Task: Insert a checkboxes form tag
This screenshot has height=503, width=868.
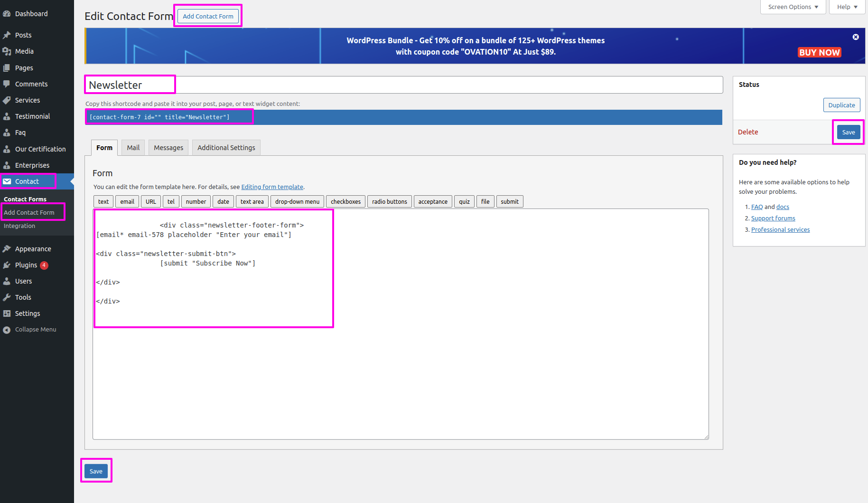Action: point(345,202)
